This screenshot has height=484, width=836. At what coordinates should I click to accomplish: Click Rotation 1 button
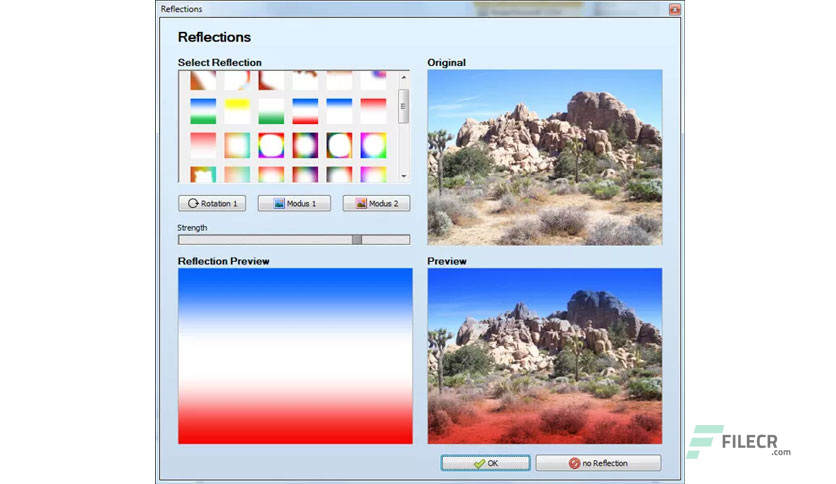click(212, 203)
